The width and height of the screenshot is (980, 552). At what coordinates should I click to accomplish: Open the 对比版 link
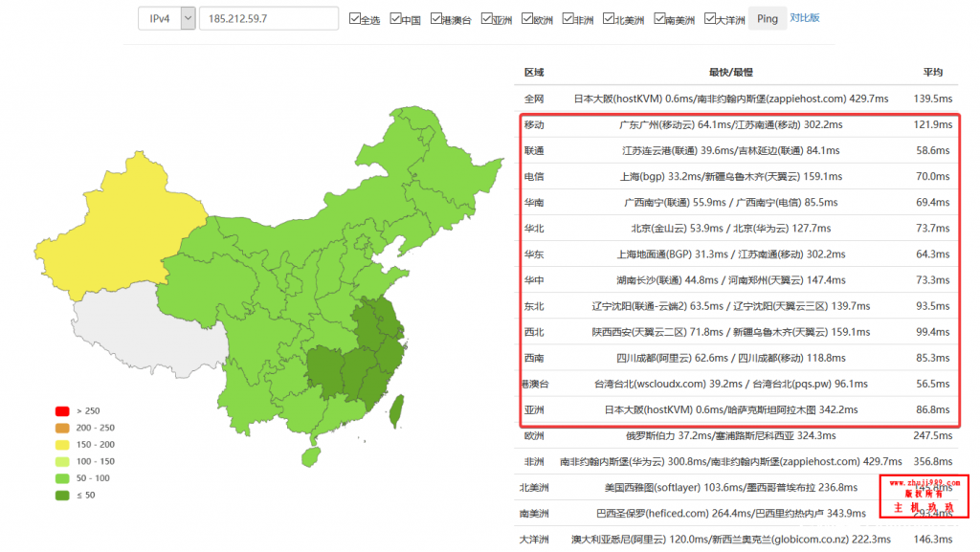click(804, 18)
